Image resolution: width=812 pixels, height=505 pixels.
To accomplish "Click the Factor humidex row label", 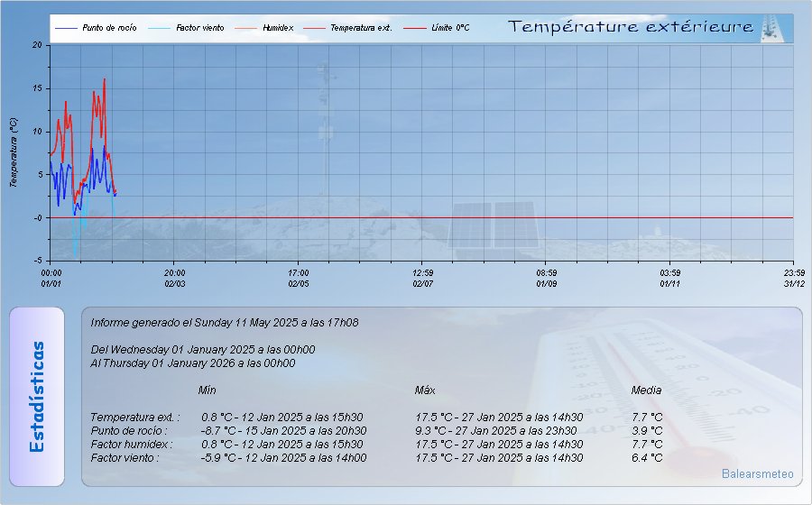I will point(132,445).
